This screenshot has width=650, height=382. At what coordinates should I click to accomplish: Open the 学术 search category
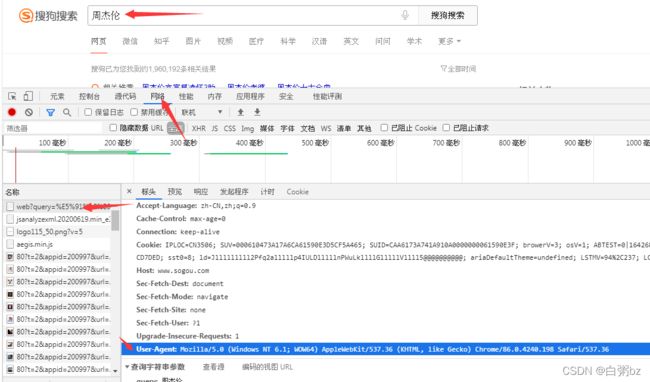click(x=414, y=41)
